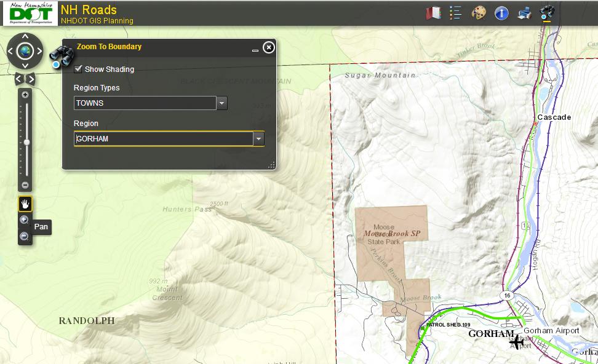Click the NHDOT GIS Planning subtitle
The height and width of the screenshot is (364, 598).
97,20
